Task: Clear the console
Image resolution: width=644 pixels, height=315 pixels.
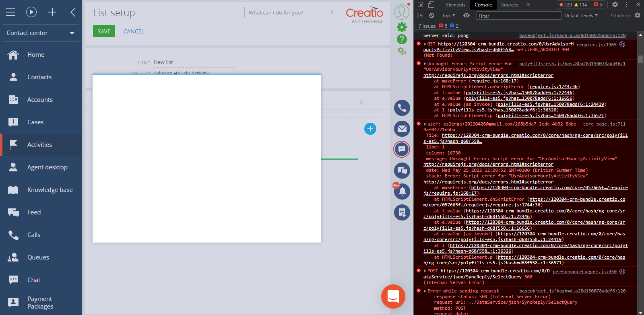Action: (431, 15)
